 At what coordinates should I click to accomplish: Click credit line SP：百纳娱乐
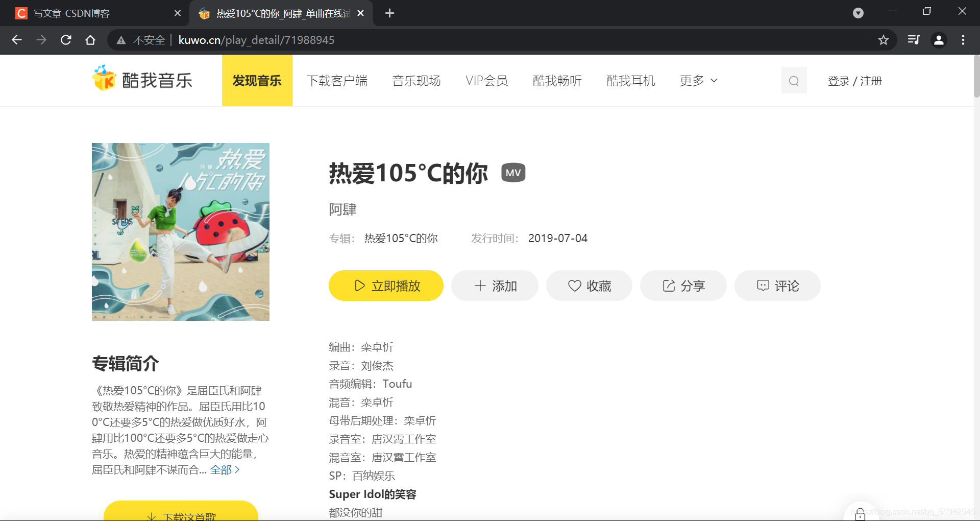[362, 476]
